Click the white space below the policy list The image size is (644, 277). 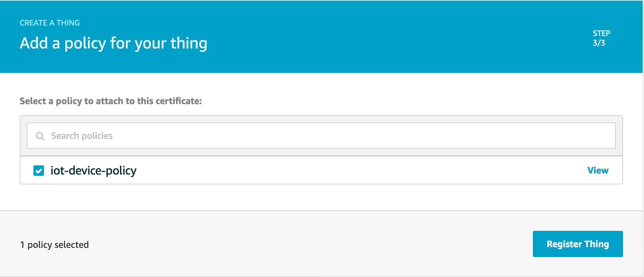pyautogui.click(x=321, y=197)
